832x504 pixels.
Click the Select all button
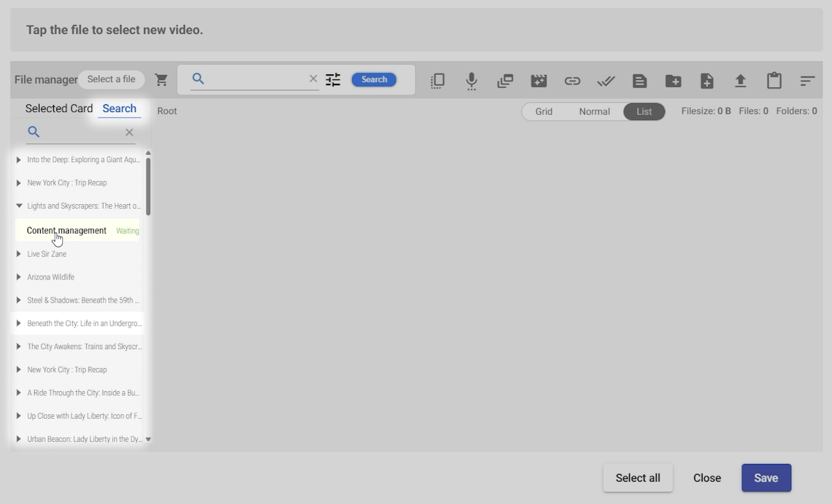[637, 478]
